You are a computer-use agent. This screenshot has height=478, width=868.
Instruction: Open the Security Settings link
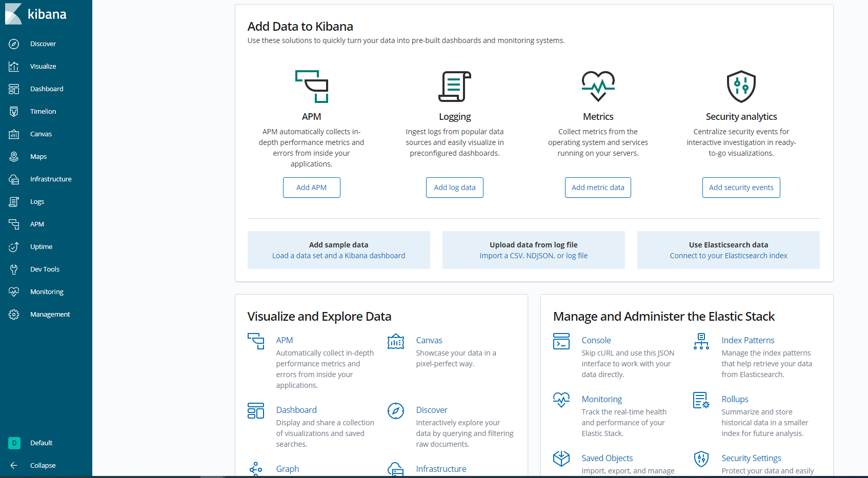pyautogui.click(x=752, y=458)
